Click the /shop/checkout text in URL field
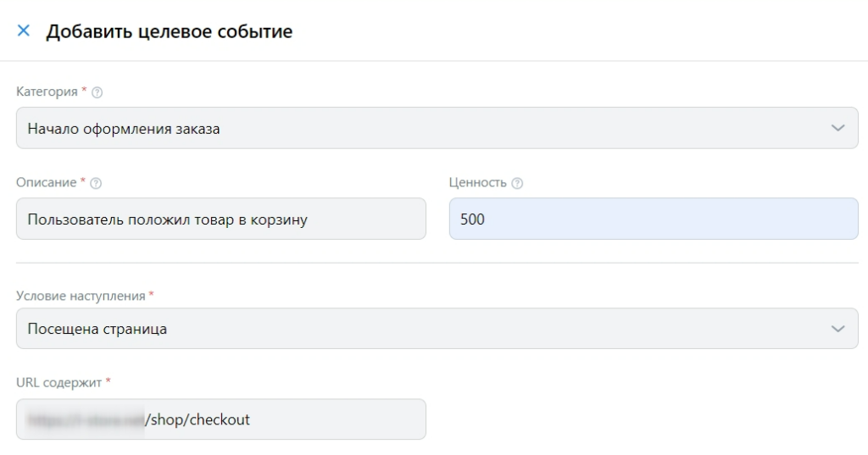 [x=198, y=419]
